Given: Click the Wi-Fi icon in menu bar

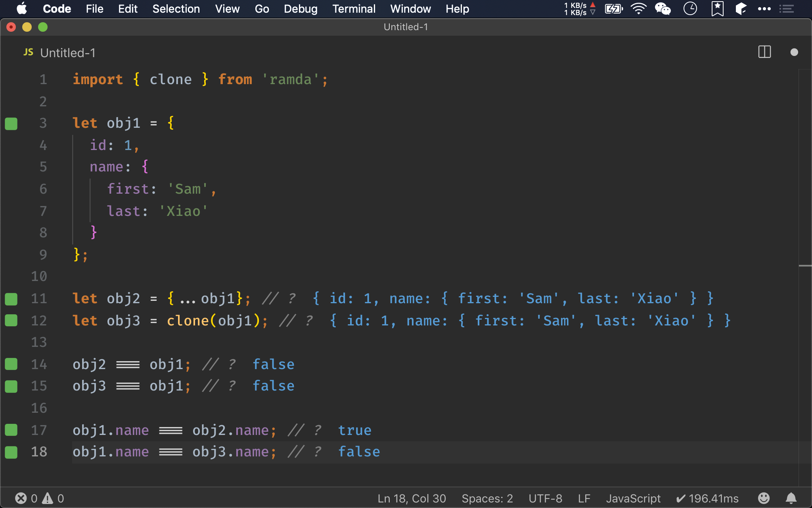Looking at the screenshot, I should point(638,9).
